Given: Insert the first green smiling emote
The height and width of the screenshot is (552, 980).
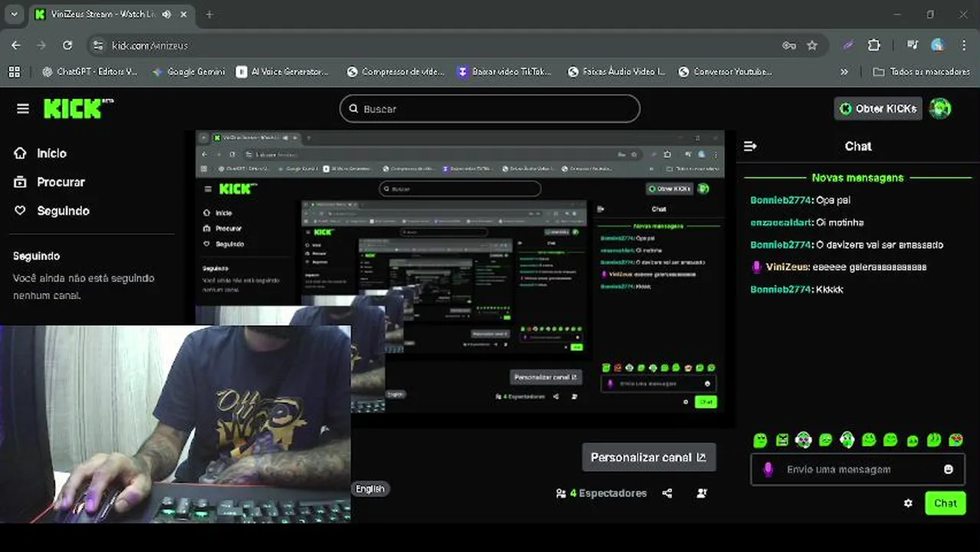Looking at the screenshot, I should tap(760, 440).
